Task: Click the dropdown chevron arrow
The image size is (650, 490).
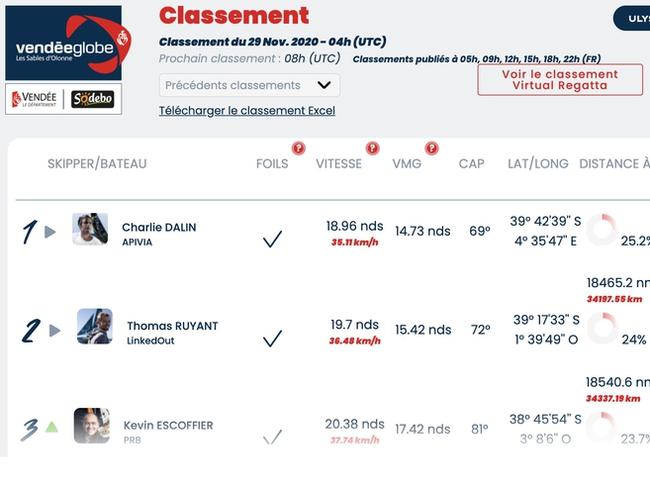Action: pos(324,85)
